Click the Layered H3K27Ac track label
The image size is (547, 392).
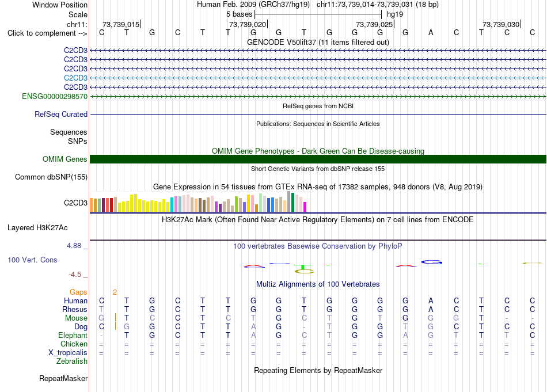point(37,228)
